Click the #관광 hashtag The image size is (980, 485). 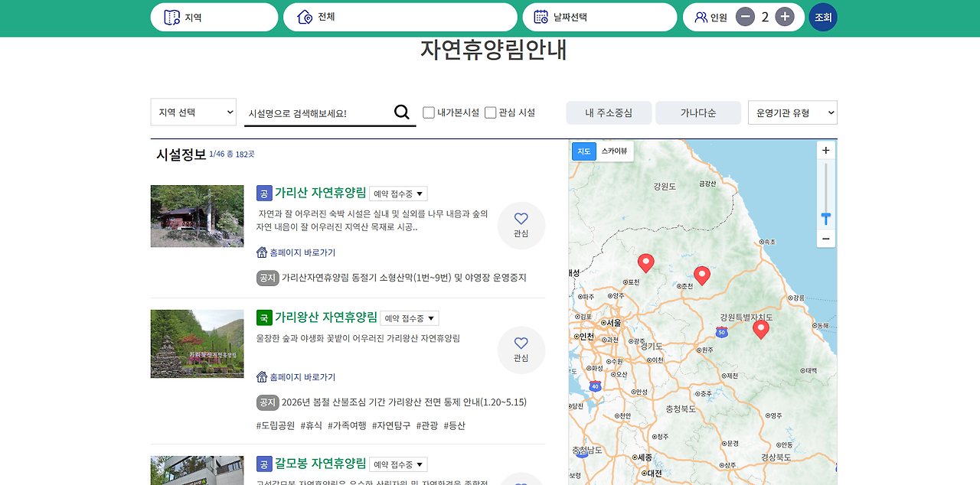[x=427, y=425]
